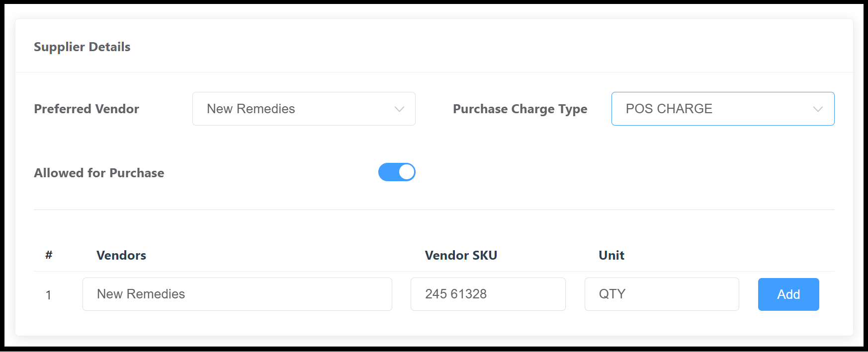Open the Preferred Vendor dropdown

click(x=303, y=109)
